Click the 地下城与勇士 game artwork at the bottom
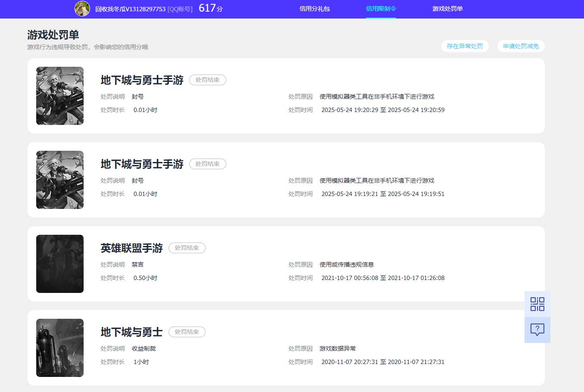Screen dimensions: 584x392 point(59,348)
